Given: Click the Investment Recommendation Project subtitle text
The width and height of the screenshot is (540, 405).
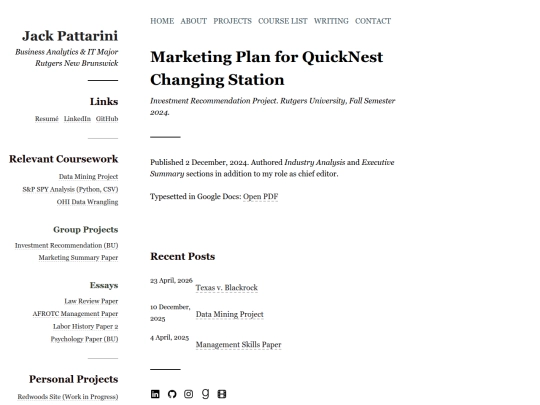Looking at the screenshot, I should coord(273,107).
